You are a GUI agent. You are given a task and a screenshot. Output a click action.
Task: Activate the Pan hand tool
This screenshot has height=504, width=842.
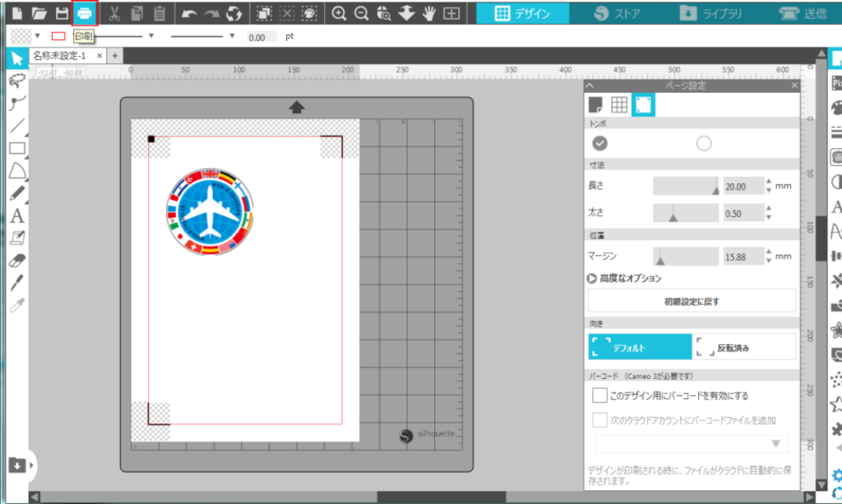tap(428, 13)
